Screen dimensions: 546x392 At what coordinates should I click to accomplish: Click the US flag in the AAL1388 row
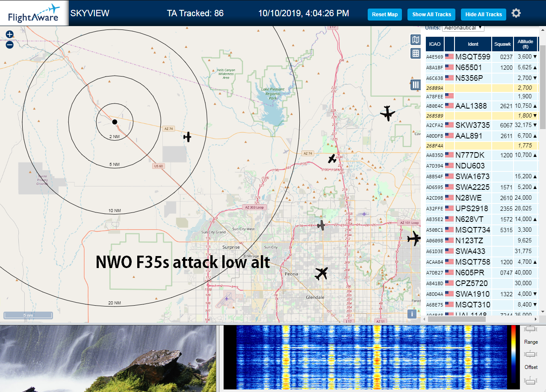449,106
